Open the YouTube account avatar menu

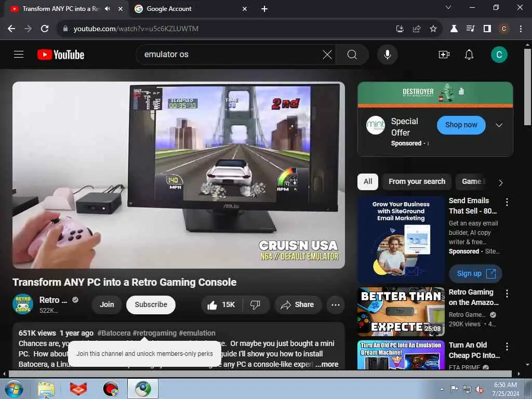pyautogui.click(x=499, y=55)
